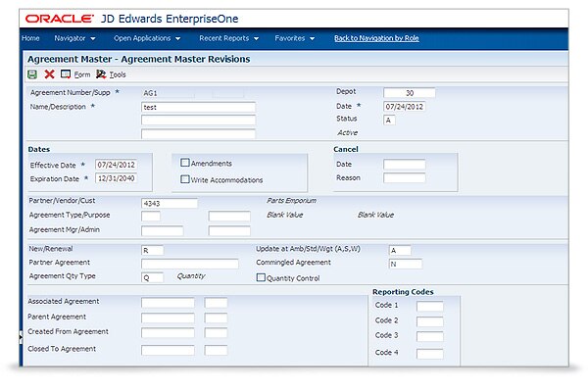Expand the Navigator dropdown
588x392 pixels.
[x=74, y=38]
